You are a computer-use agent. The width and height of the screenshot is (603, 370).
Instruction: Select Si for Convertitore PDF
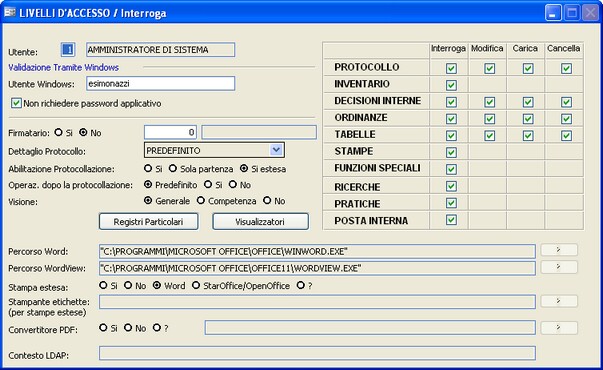pos(103,328)
